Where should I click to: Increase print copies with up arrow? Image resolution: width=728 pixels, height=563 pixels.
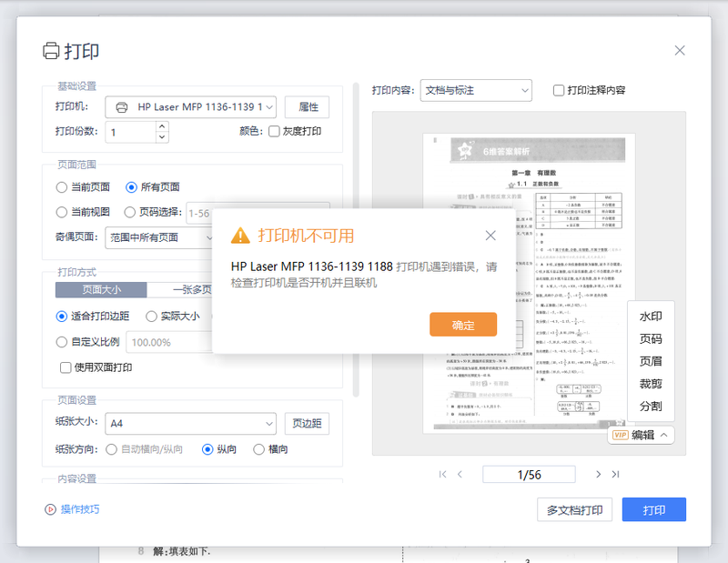click(x=162, y=126)
